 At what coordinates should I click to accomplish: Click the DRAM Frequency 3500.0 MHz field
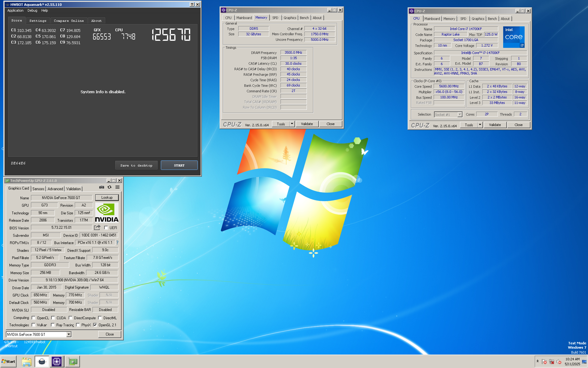click(293, 52)
